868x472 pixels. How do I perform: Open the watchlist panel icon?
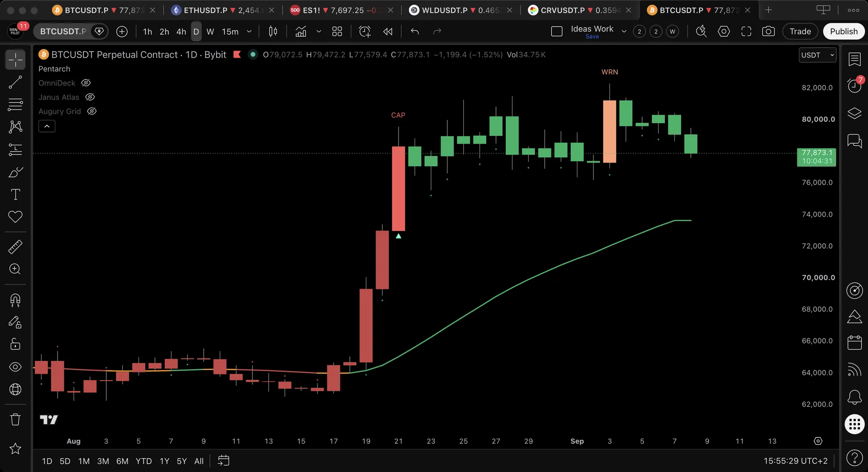(854, 59)
